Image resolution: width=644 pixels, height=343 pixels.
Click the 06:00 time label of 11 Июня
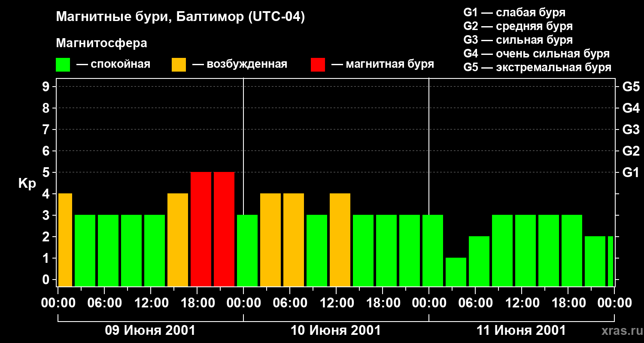[x=476, y=303]
